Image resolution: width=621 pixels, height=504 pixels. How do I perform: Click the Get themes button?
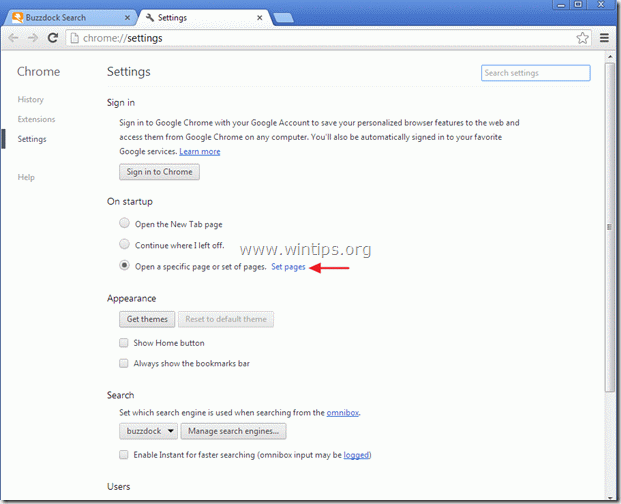(x=147, y=319)
